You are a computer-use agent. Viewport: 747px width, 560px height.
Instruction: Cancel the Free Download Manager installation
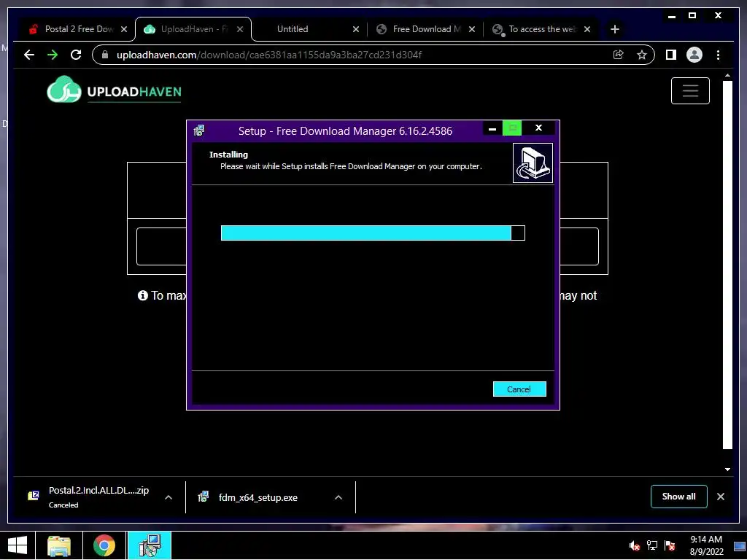[519, 389]
